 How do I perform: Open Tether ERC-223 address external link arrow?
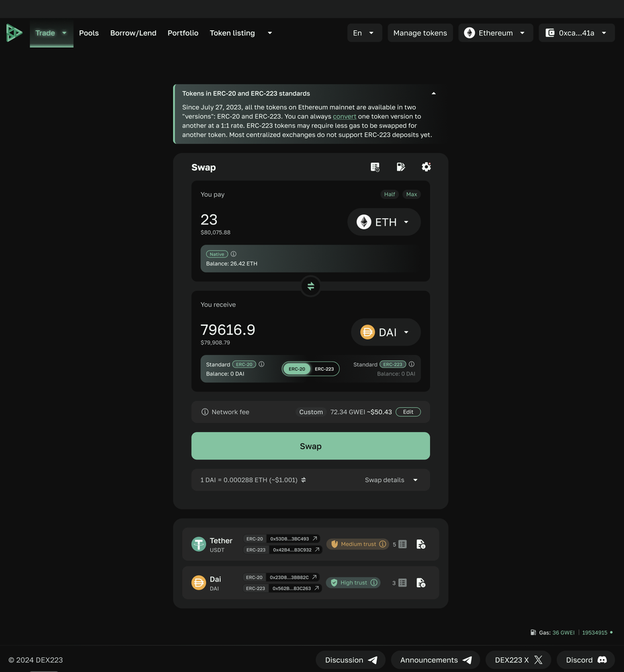317,550
